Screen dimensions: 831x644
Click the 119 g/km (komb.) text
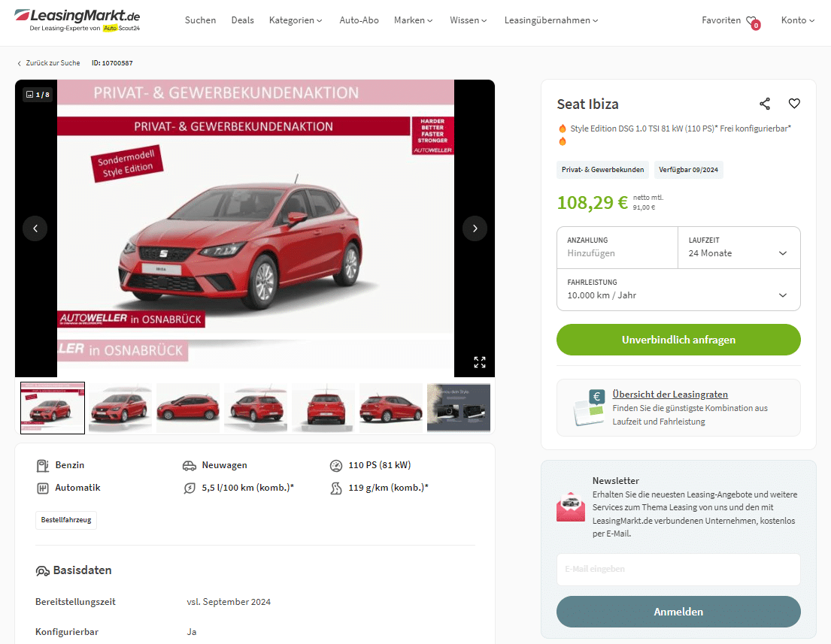[389, 488]
